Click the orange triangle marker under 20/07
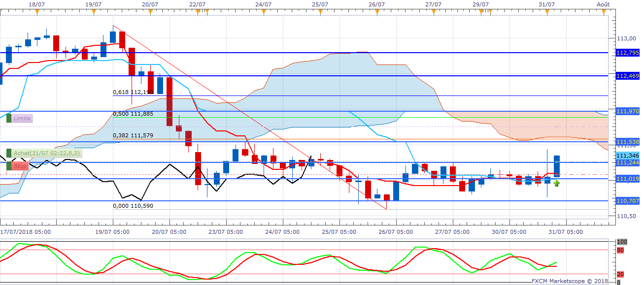Image resolution: width=644 pixels, height=285 pixels. pyautogui.click(x=149, y=12)
